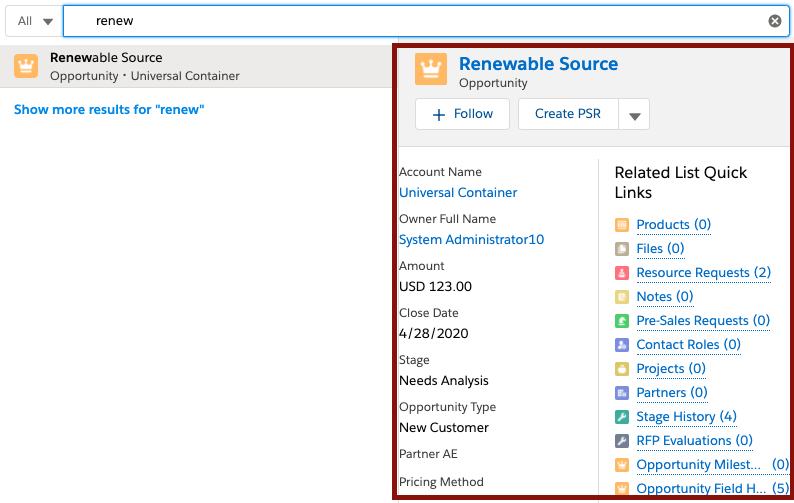Viewport: 794px width, 503px height.
Task: Click into the search field containing "renew"
Action: pyautogui.click(x=426, y=21)
